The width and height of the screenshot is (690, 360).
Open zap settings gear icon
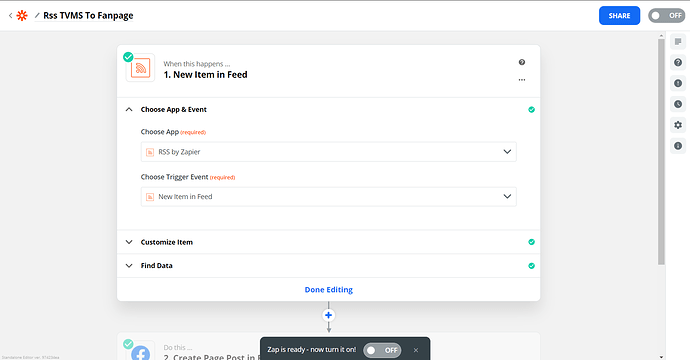[x=678, y=125]
